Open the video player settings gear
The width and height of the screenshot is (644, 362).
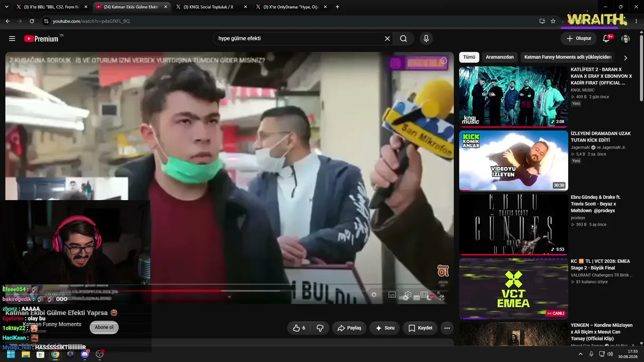pos(408,295)
